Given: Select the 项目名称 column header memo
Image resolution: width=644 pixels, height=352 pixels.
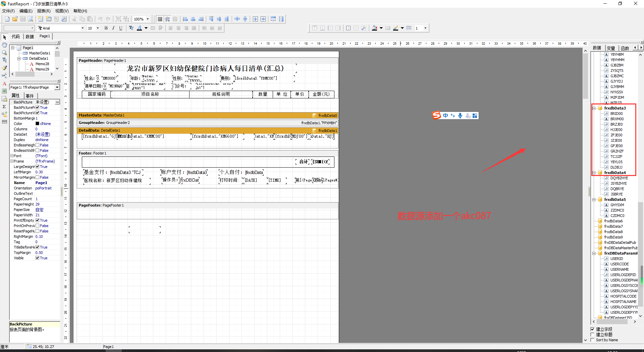Looking at the screenshot, I should pyautogui.click(x=150, y=94).
